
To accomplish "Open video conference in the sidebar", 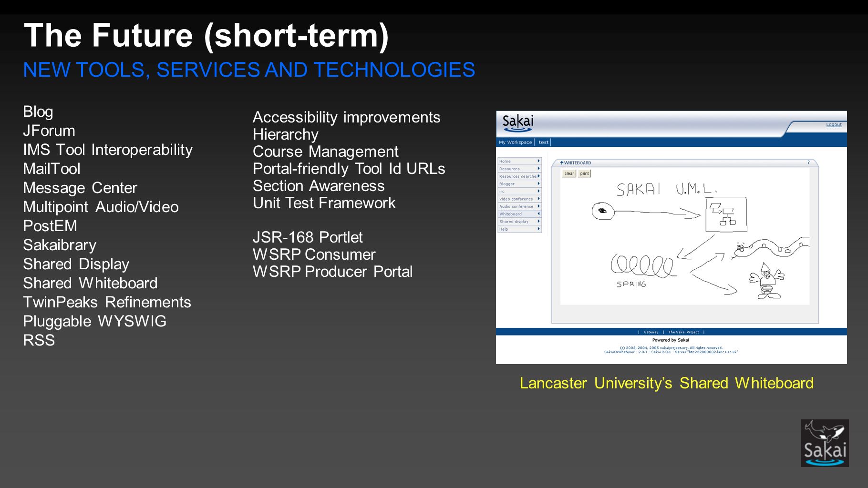I will [x=519, y=199].
